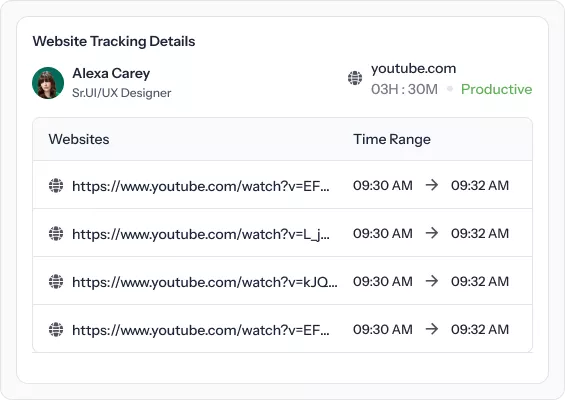The height and width of the screenshot is (400, 565).
Task: Click the green Productive status label
Action: (497, 89)
